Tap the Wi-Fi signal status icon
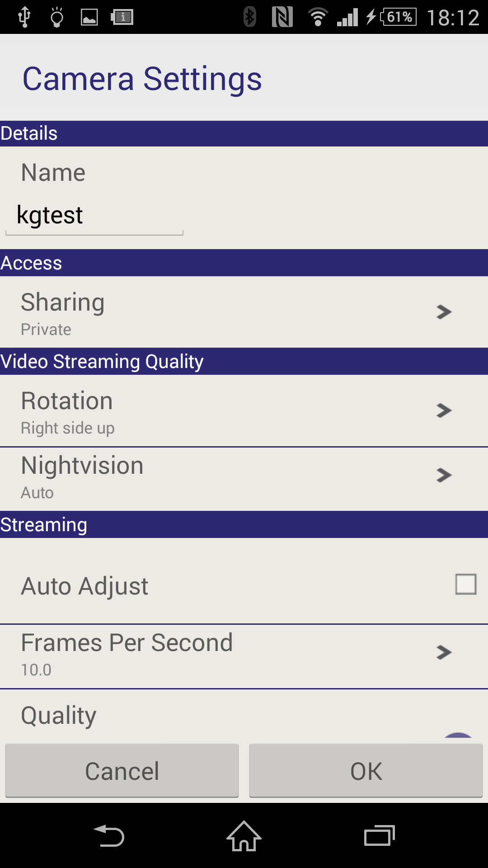 point(318,17)
